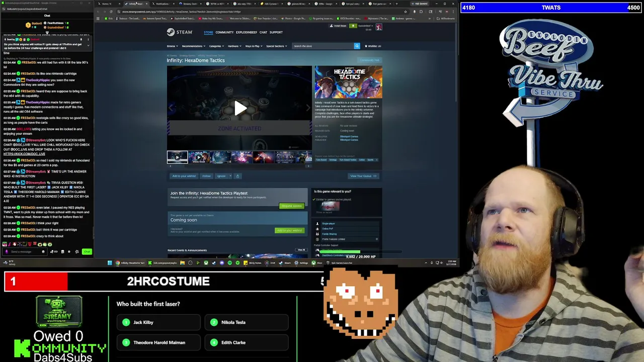This screenshot has width=644, height=362.
Task: Click the Ask Gemini button in Chrome
Action: point(421,4)
